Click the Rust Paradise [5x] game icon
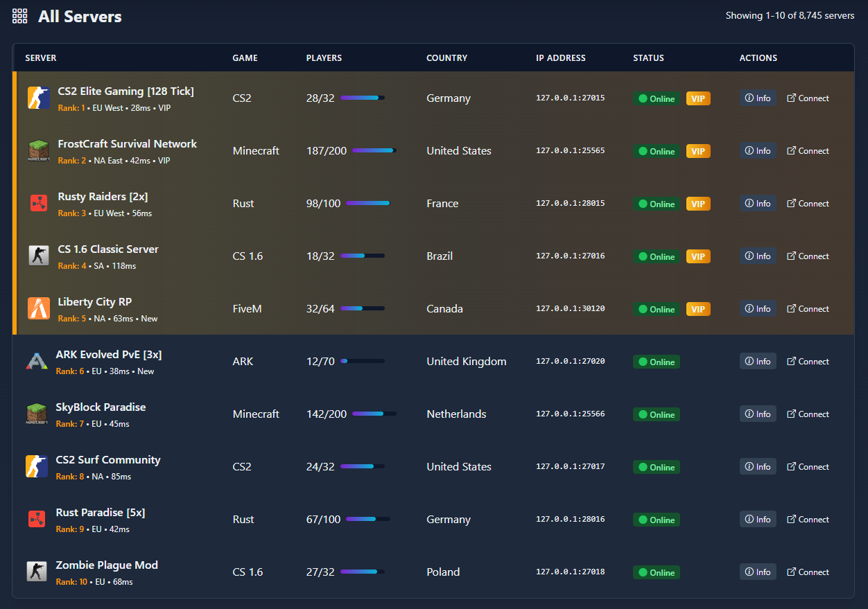The width and height of the screenshot is (868, 609). coord(36,520)
